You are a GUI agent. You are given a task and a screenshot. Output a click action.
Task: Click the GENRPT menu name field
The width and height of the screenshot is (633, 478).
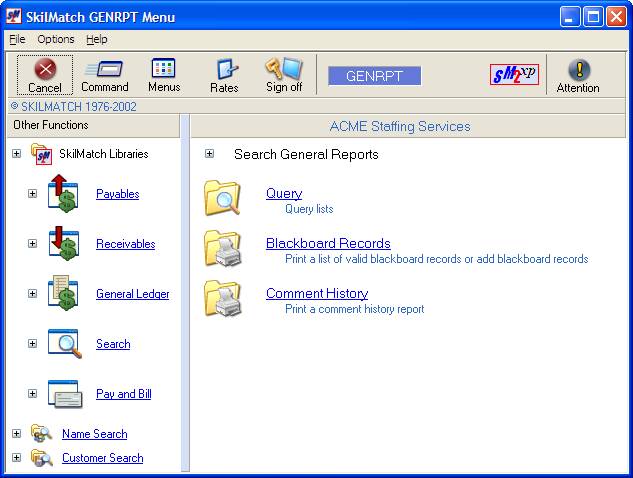[374, 76]
